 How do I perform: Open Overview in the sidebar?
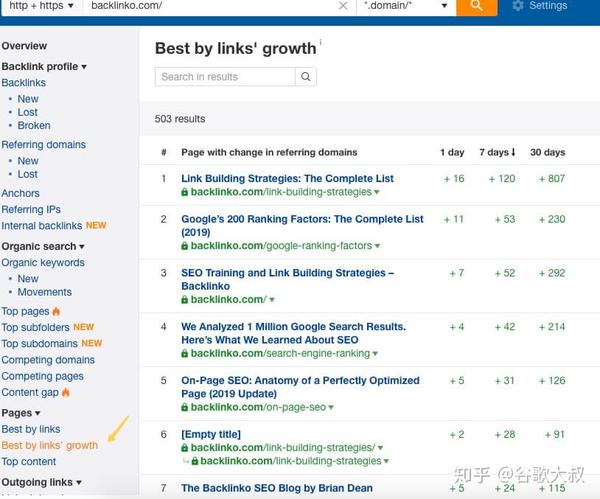click(24, 46)
